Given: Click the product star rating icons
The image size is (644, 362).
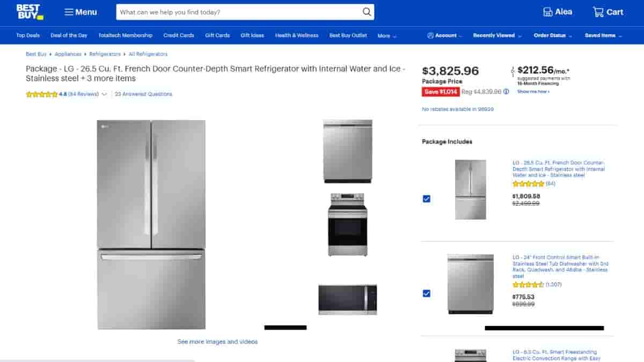Looking at the screenshot, I should [42, 94].
